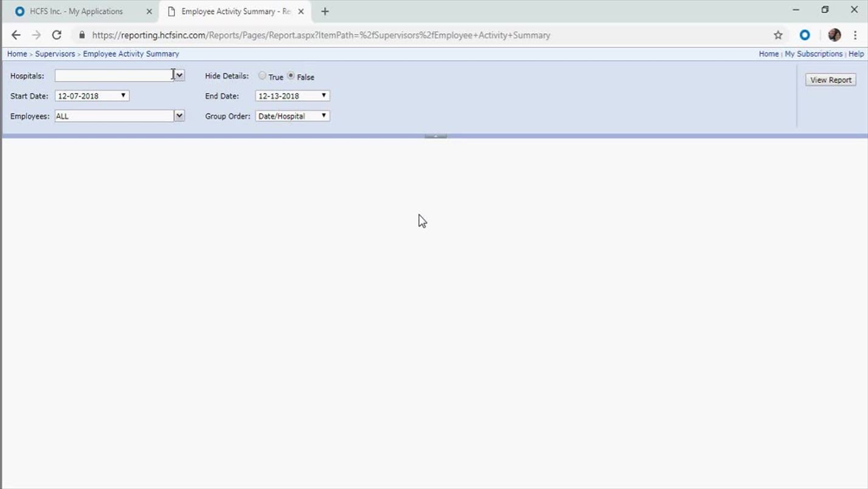The image size is (868, 489).
Task: Switch to HCFS Inc. My Applications tab
Action: [76, 12]
